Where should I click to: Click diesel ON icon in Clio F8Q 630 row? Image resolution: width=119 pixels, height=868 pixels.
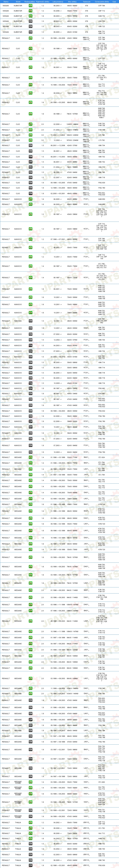click(x=31, y=183)
